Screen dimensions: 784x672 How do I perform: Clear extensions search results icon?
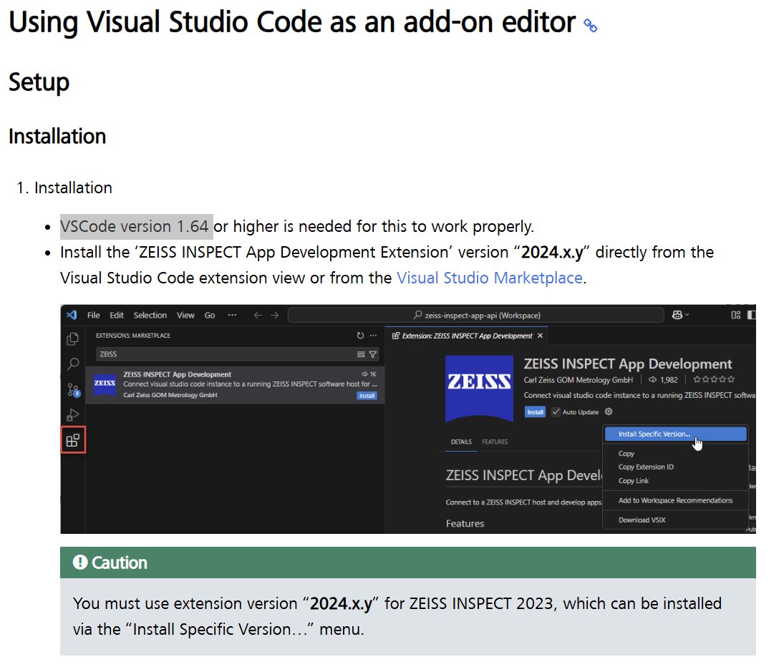click(362, 354)
